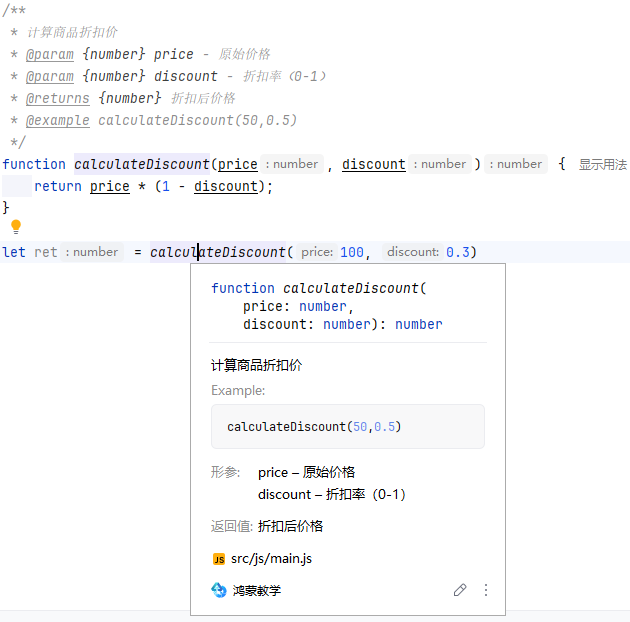Viewport: 630px width, 622px height.
Task: Click the 显示用法 show usages hint
Action: [603, 164]
